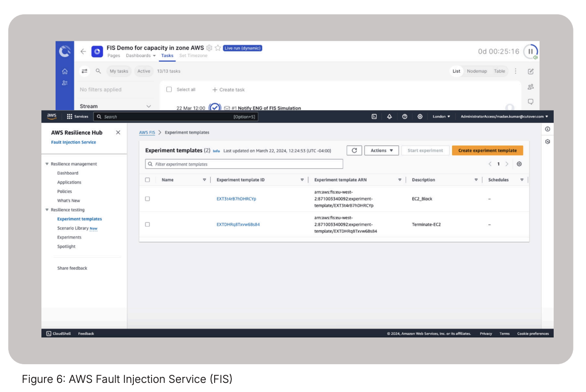Viewport: 586px width, 392px height.
Task: Open Experiments in the sidebar
Action: (69, 237)
